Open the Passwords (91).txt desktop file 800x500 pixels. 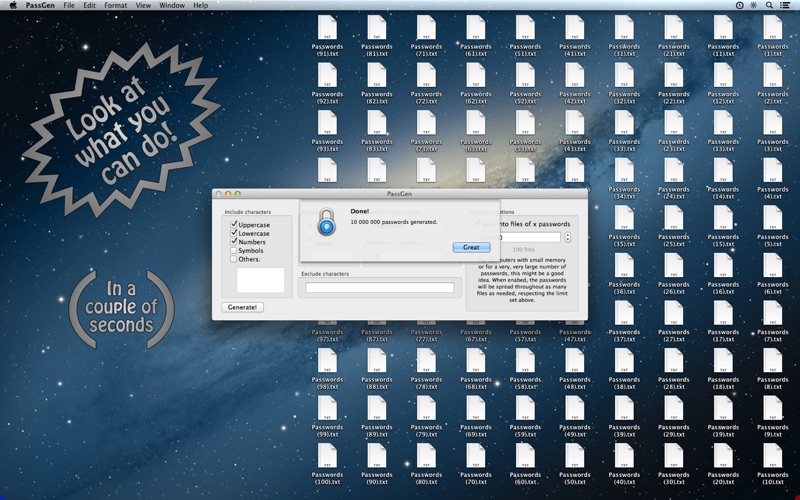(327, 28)
